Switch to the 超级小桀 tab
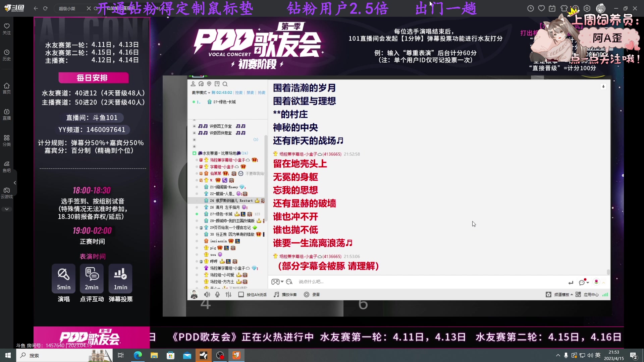The image size is (644, 362). pos(67,8)
